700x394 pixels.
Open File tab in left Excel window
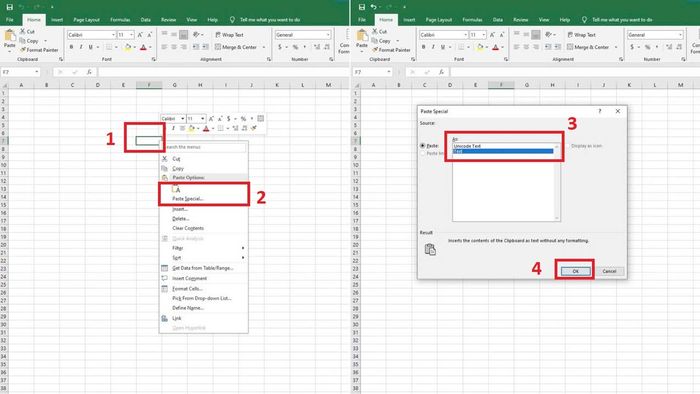[10, 20]
